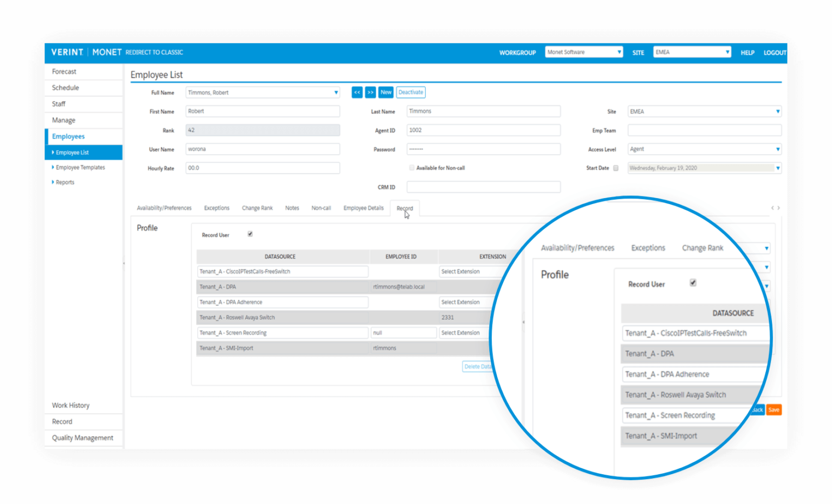Click the next employee arrow
The height and width of the screenshot is (504, 832).
click(x=370, y=92)
